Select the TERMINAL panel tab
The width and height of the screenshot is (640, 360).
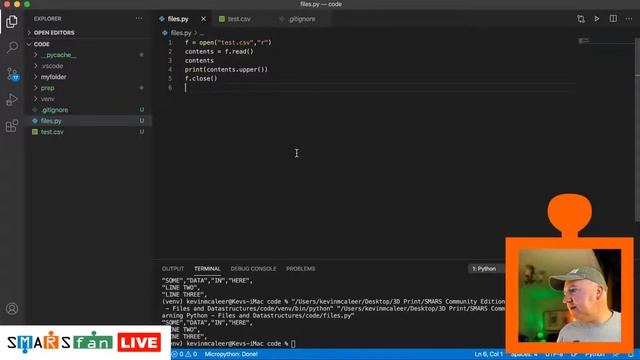207,269
